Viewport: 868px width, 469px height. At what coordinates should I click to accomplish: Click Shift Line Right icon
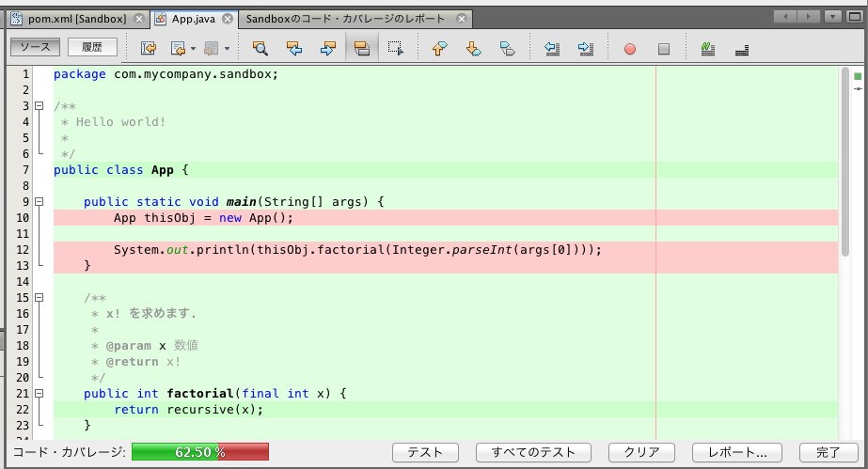(585, 48)
